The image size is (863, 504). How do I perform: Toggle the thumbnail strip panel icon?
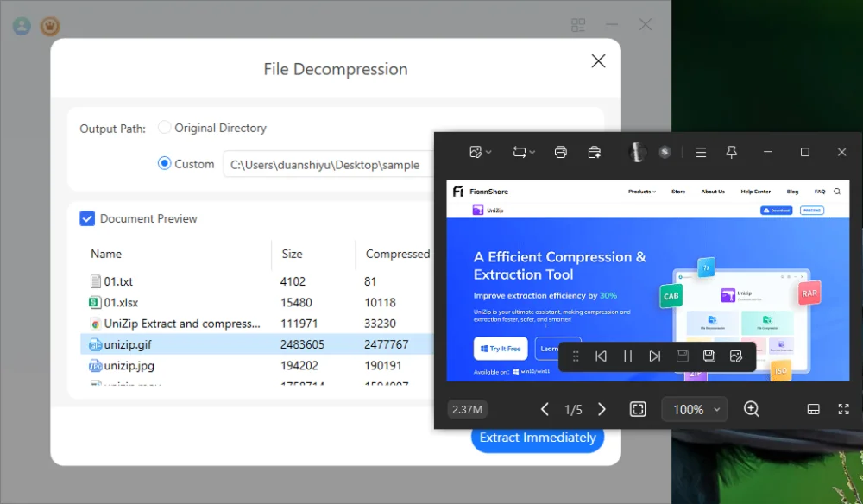[x=813, y=409]
